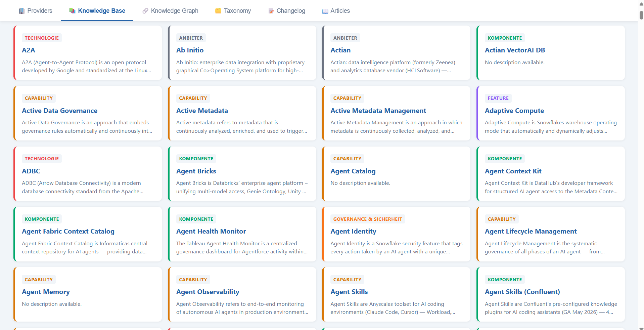
Task: Click the Knowledge Base tab books icon
Action: pyautogui.click(x=72, y=11)
